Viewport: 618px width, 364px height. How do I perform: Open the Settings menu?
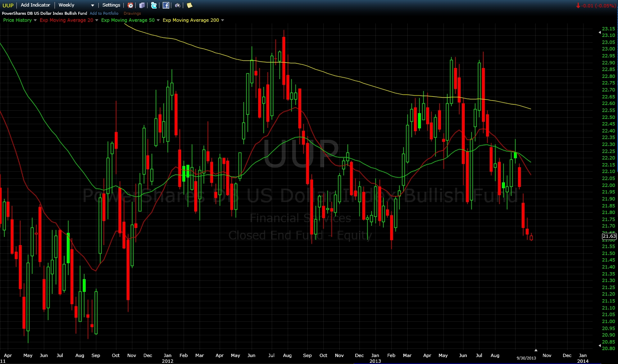pos(111,5)
